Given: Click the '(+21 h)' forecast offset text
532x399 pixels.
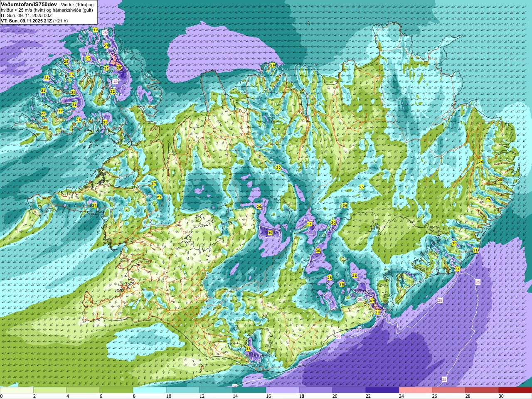Looking at the screenshot, I should click(x=61, y=21).
